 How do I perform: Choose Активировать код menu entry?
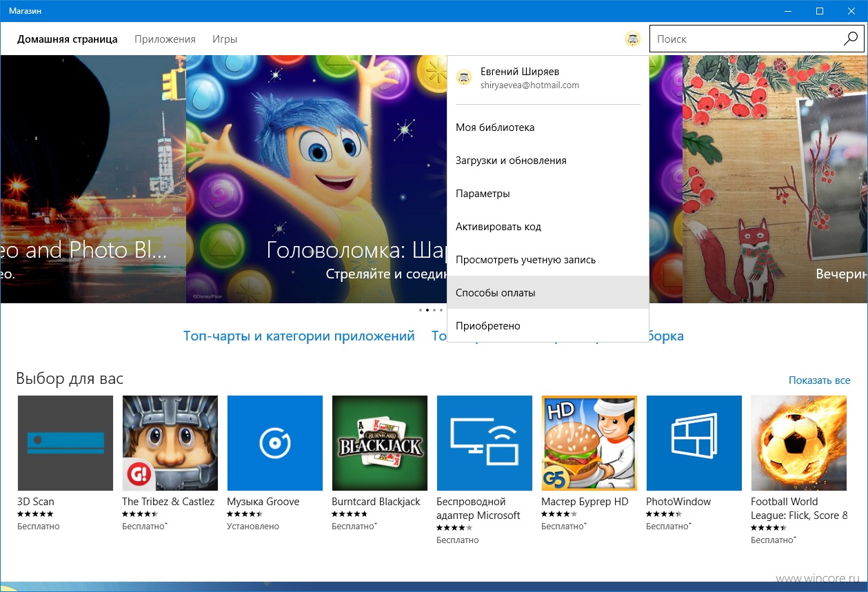(x=548, y=227)
